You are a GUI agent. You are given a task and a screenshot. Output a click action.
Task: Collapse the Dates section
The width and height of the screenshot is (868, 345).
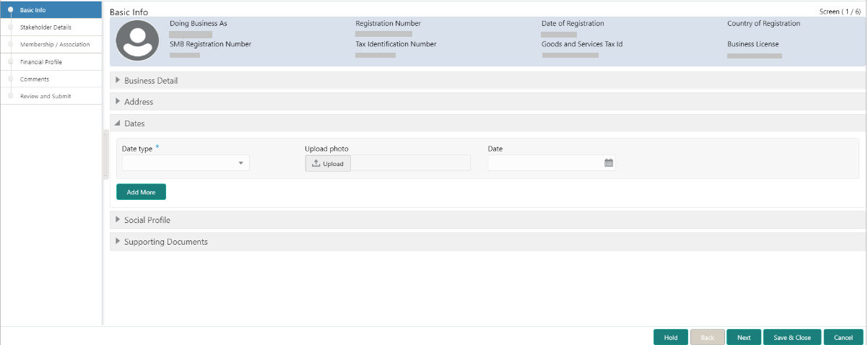coord(487,123)
